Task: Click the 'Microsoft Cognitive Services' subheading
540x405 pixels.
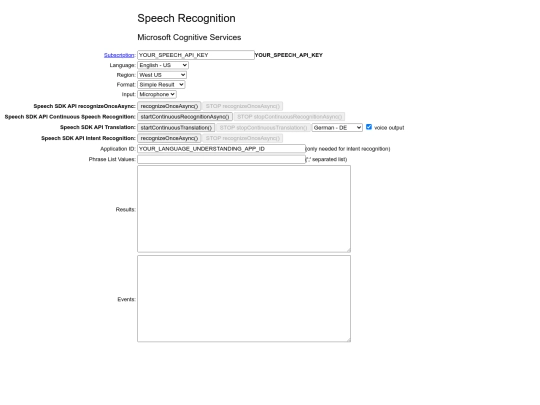Action: pyautogui.click(x=189, y=37)
